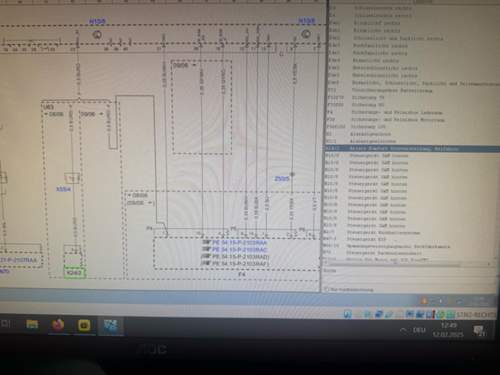
Task: Open File Explorer from the taskbar
Action: [32, 324]
